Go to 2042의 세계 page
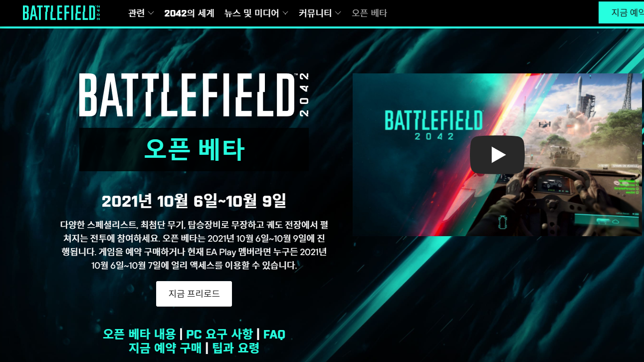Image resolution: width=644 pixels, height=362 pixels. click(x=189, y=13)
